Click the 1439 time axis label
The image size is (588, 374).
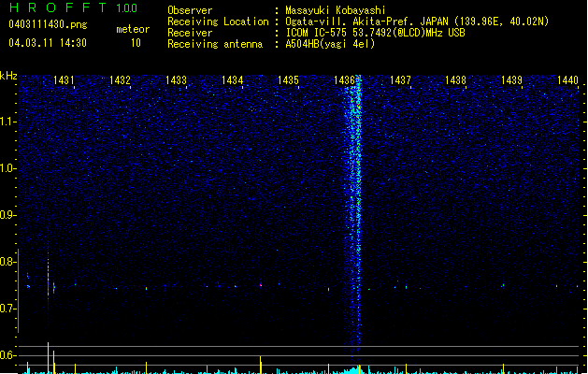coord(511,79)
